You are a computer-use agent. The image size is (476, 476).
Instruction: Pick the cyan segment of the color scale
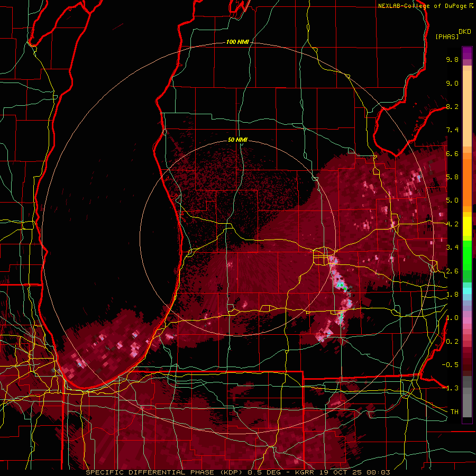(x=467, y=291)
